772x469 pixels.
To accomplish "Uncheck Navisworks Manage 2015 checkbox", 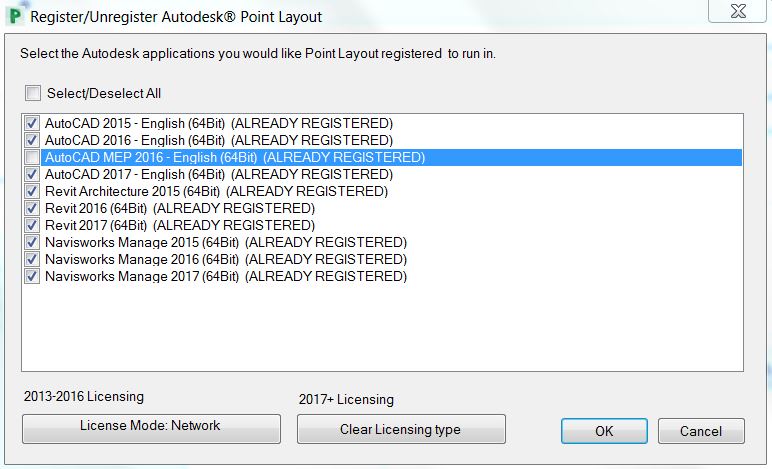I will 32,242.
